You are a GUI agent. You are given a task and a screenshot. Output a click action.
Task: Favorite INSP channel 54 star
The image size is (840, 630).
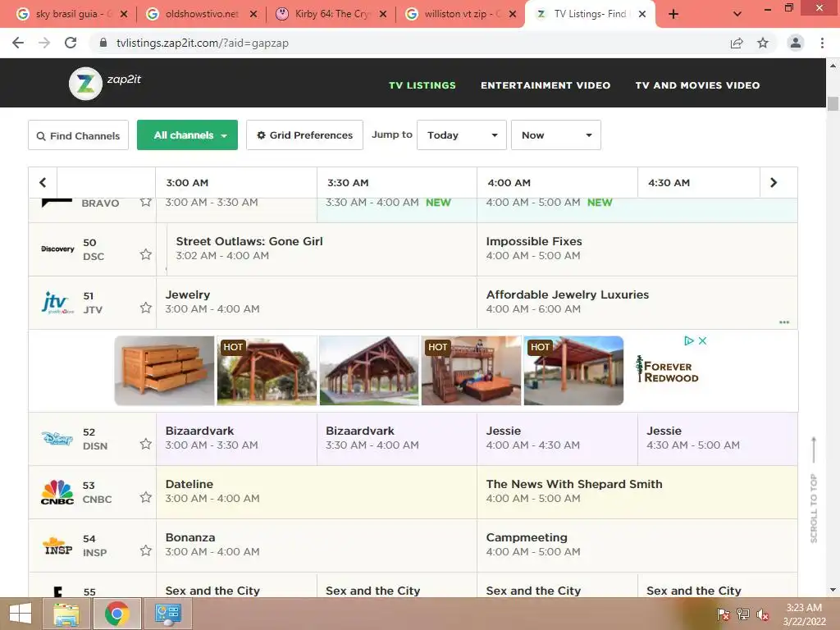click(145, 550)
